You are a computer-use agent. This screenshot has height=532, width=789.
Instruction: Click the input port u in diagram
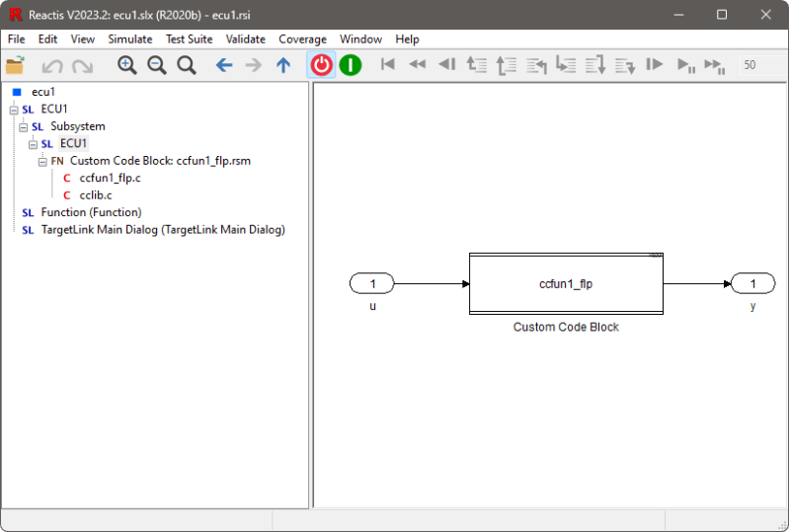tap(372, 283)
